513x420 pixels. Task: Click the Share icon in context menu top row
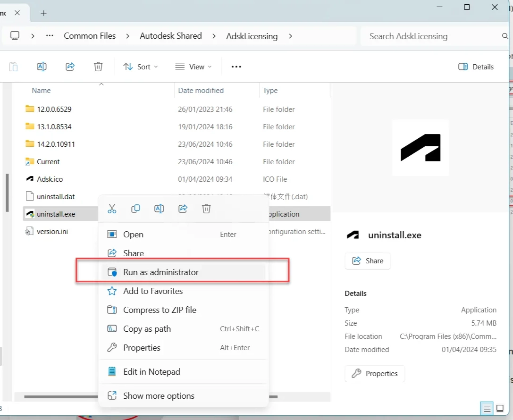183,209
